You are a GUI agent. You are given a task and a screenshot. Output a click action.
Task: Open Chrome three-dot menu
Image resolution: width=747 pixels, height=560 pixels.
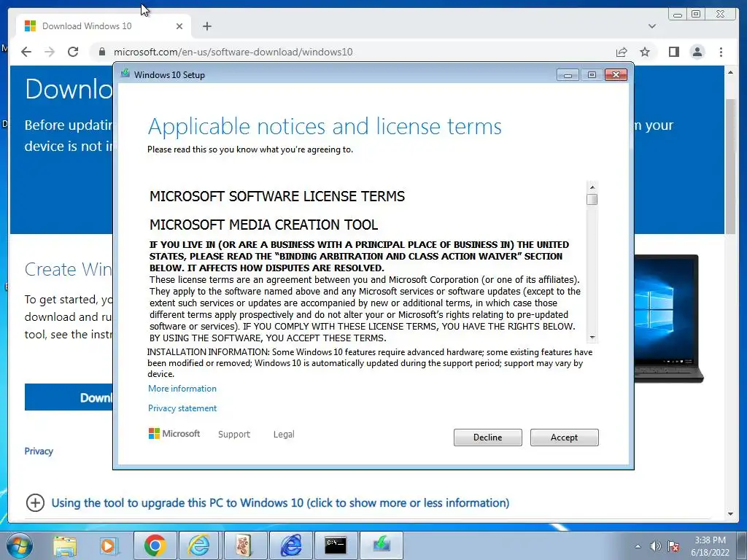[721, 52]
